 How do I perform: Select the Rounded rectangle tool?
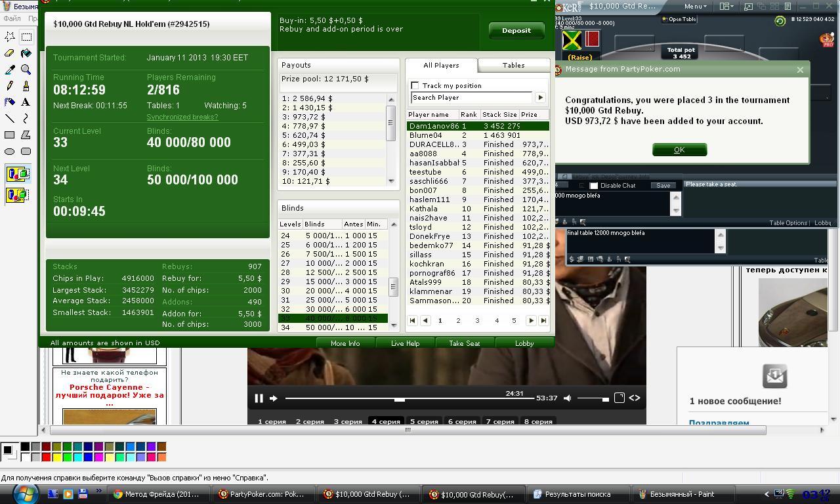(26, 152)
